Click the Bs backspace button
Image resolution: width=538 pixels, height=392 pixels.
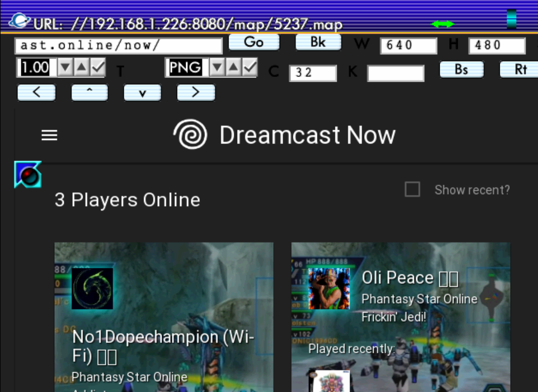(x=461, y=69)
